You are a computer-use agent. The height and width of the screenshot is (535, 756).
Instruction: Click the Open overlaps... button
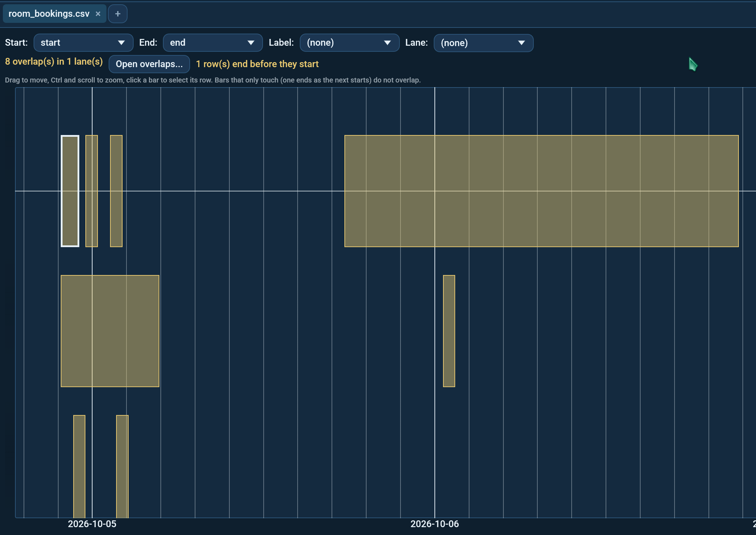tap(149, 64)
